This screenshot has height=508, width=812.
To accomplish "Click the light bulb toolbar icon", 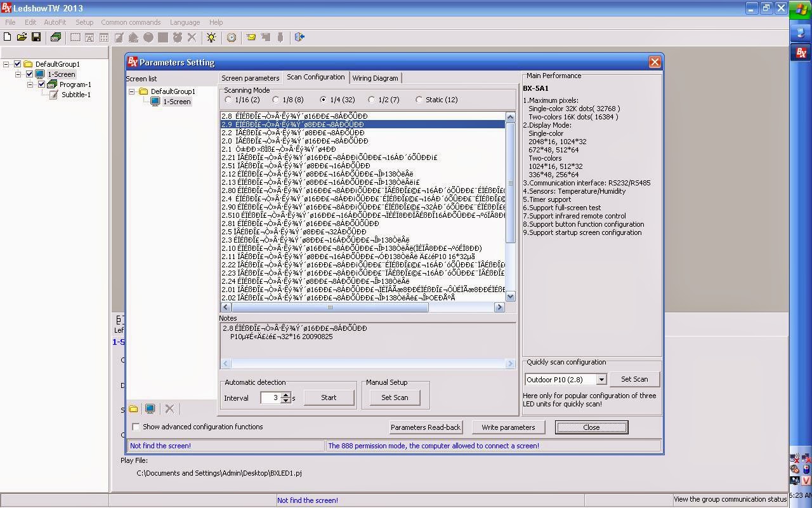I will click(211, 37).
